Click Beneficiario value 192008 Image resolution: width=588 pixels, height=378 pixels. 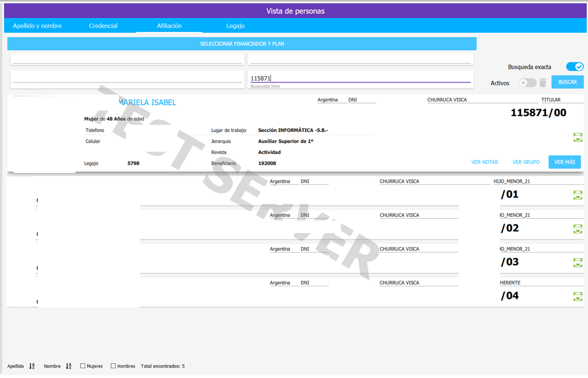pyautogui.click(x=267, y=163)
